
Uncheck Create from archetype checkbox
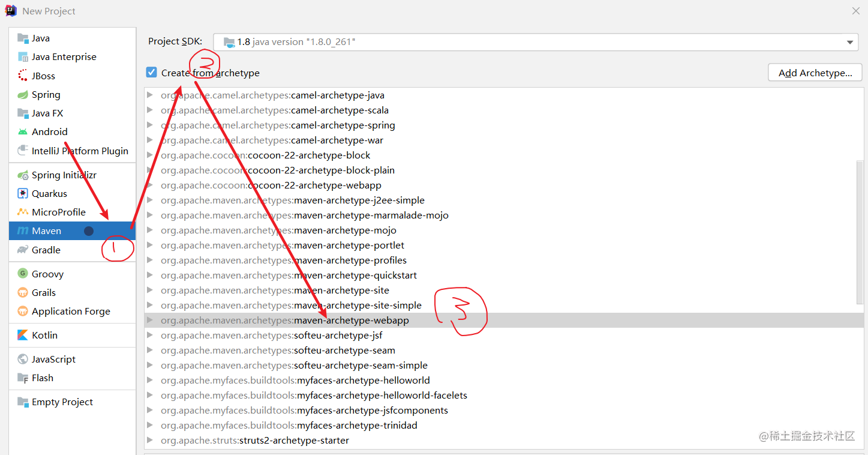(x=152, y=73)
